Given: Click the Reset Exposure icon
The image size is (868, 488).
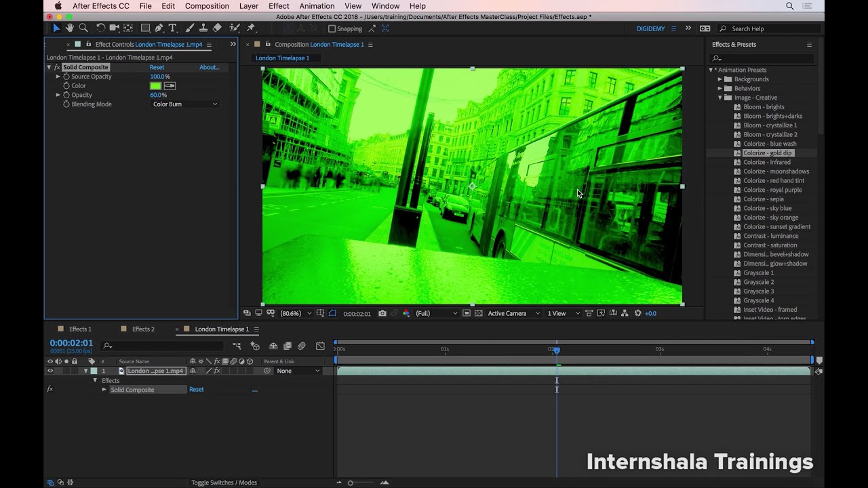Looking at the screenshot, I should pos(637,313).
